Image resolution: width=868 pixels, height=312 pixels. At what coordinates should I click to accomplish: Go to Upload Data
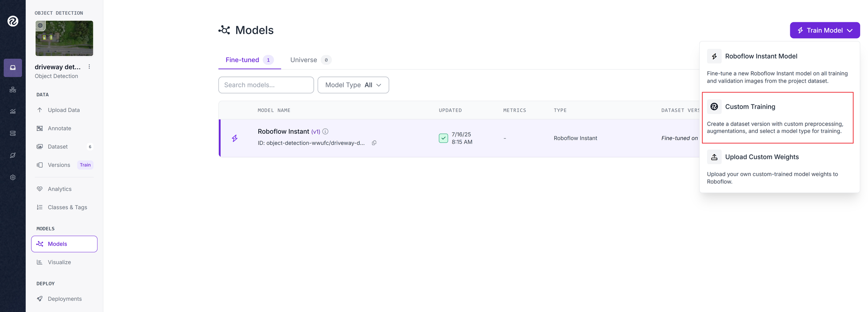pyautogui.click(x=64, y=110)
